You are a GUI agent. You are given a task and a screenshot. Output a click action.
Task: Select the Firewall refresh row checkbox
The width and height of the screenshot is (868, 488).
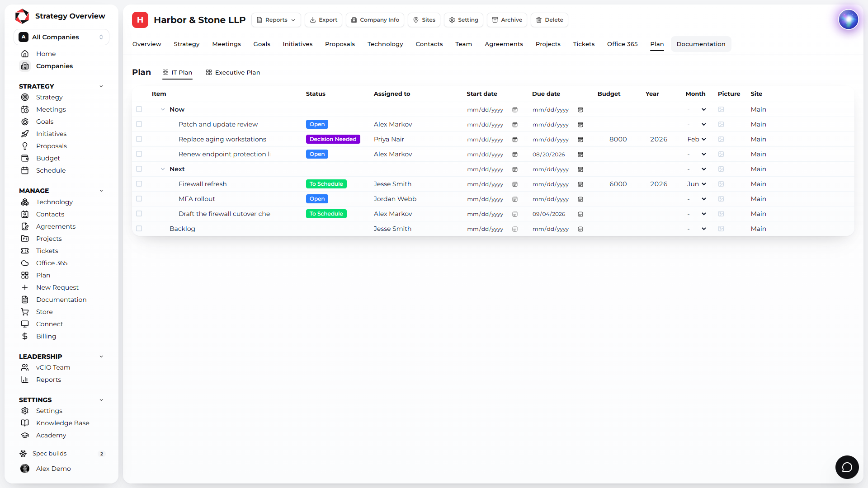pyautogui.click(x=139, y=184)
